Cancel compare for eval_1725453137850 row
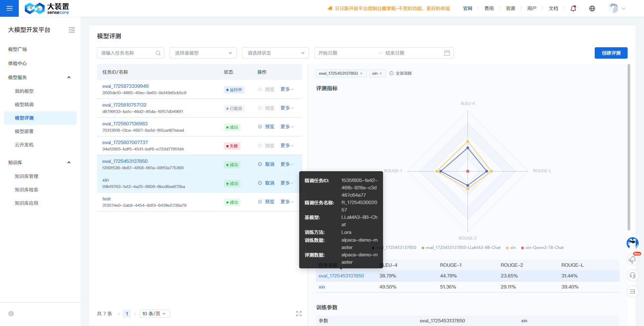The height and width of the screenshot is (326, 644). 266,164
